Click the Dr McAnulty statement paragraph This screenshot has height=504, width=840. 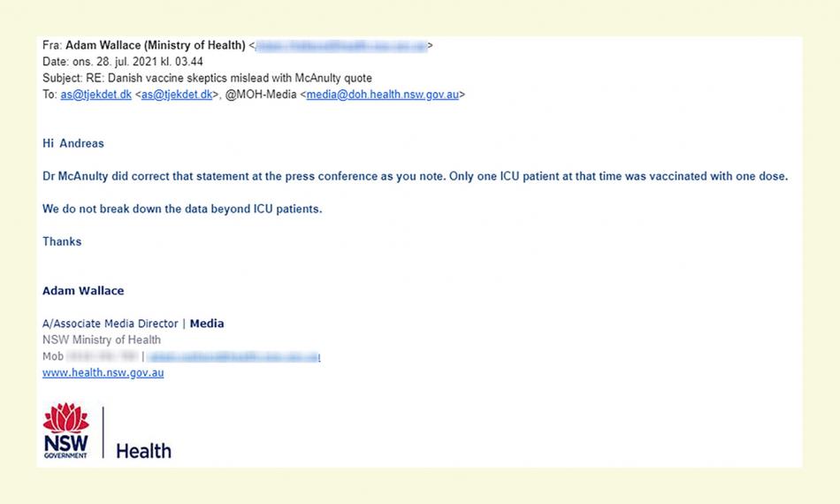pyautogui.click(x=415, y=176)
